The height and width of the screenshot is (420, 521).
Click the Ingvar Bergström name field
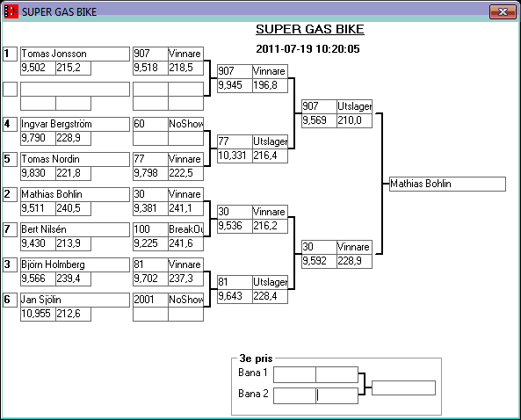(75, 124)
